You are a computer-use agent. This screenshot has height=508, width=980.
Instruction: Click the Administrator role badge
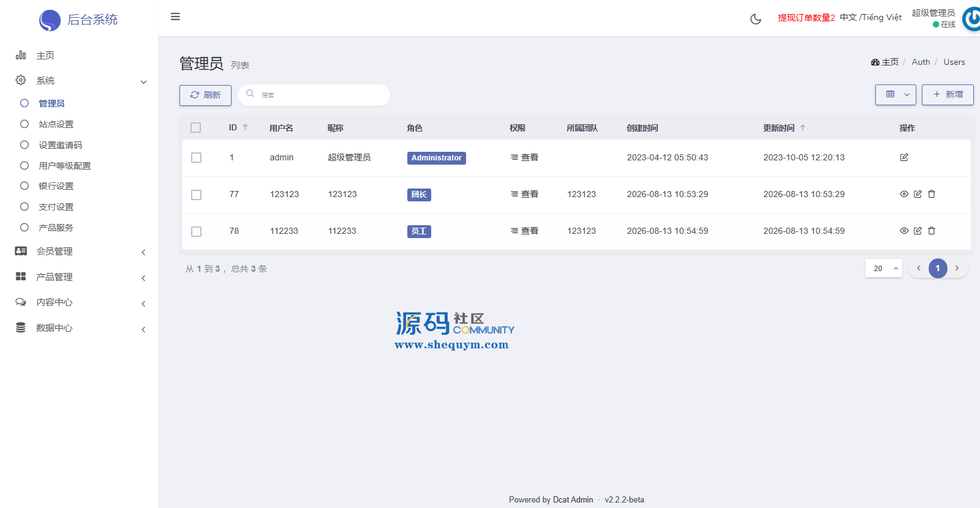(437, 158)
